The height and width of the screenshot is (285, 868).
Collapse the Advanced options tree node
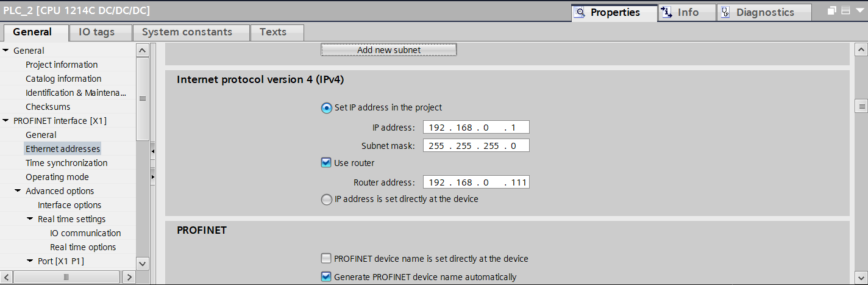pyautogui.click(x=18, y=191)
